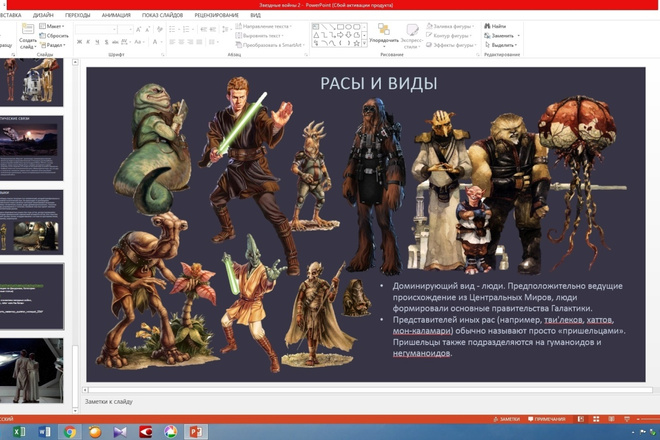Toggle bold (Ж) formatting
The height and width of the screenshot is (440, 660).
[79, 42]
